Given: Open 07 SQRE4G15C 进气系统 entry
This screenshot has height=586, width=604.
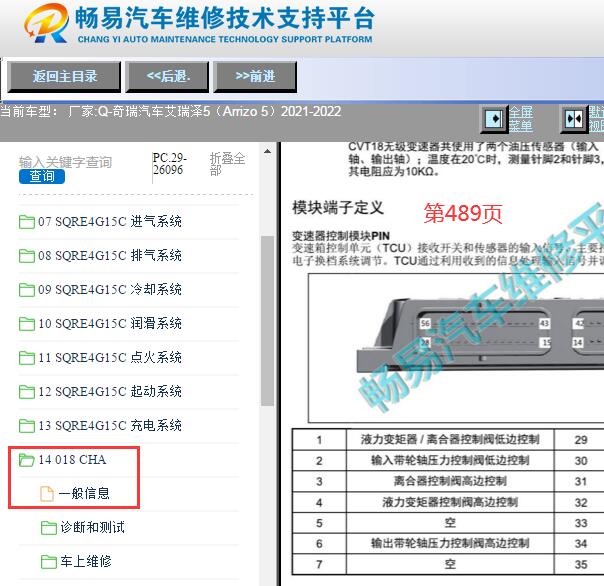Looking at the screenshot, I should pos(110,222).
